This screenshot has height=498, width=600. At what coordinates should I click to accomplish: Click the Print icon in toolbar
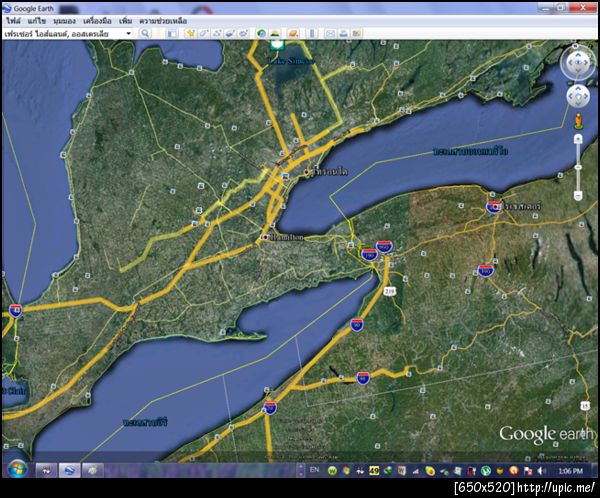pos(343,34)
